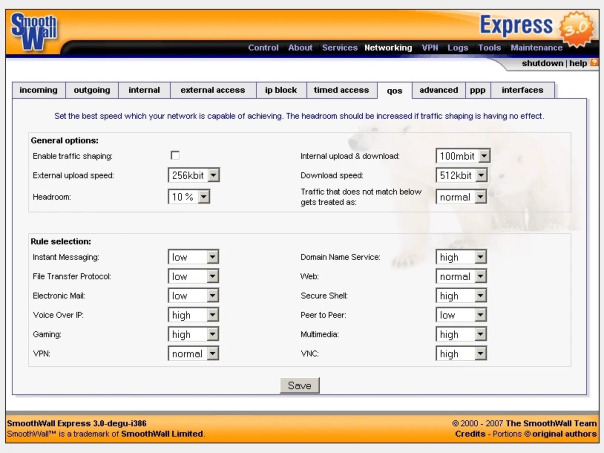Open Voice Over IP priority dropdown
The width and height of the screenshot is (604, 453).
tap(193, 315)
